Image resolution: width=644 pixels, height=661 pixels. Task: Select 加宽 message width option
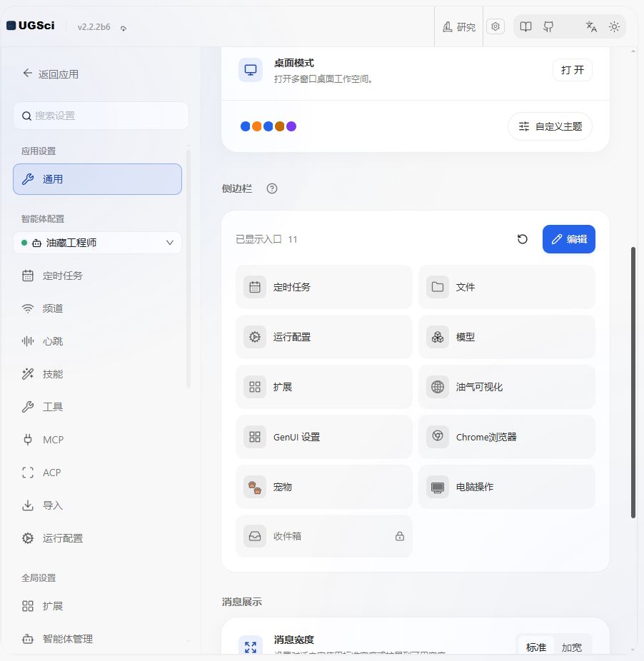[x=571, y=647]
